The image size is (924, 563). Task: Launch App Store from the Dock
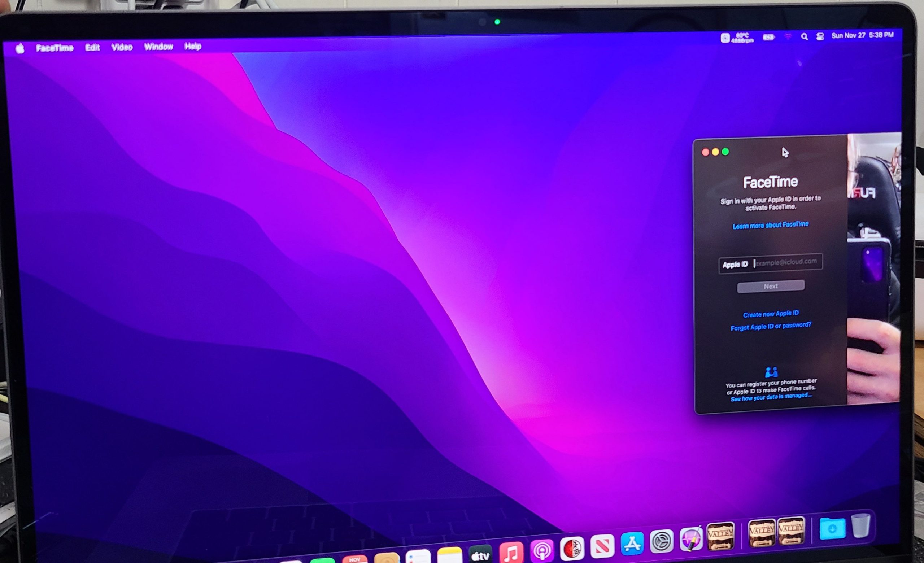632,543
